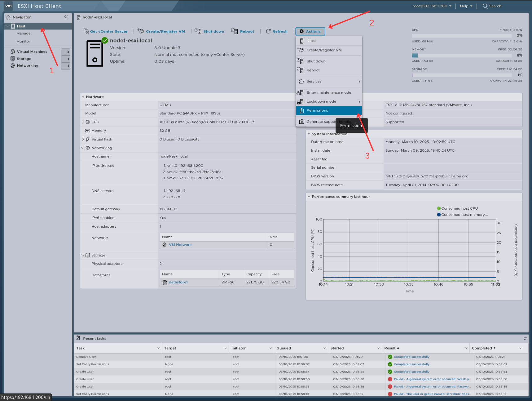The height and width of the screenshot is (401, 532).
Task: Maximize the Recent tasks panel icon
Action: [x=525, y=339]
